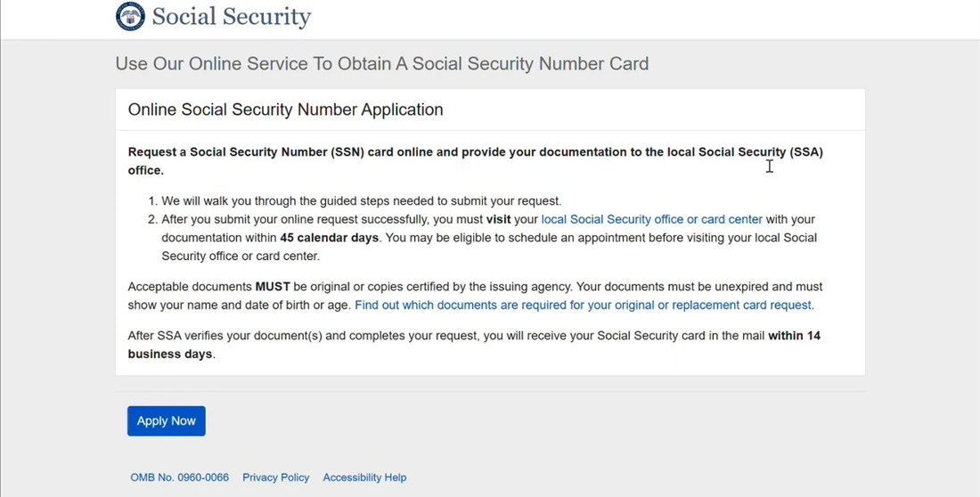Click the bold within 14 business days text
Image resolution: width=980 pixels, height=497 pixels.
point(474,345)
